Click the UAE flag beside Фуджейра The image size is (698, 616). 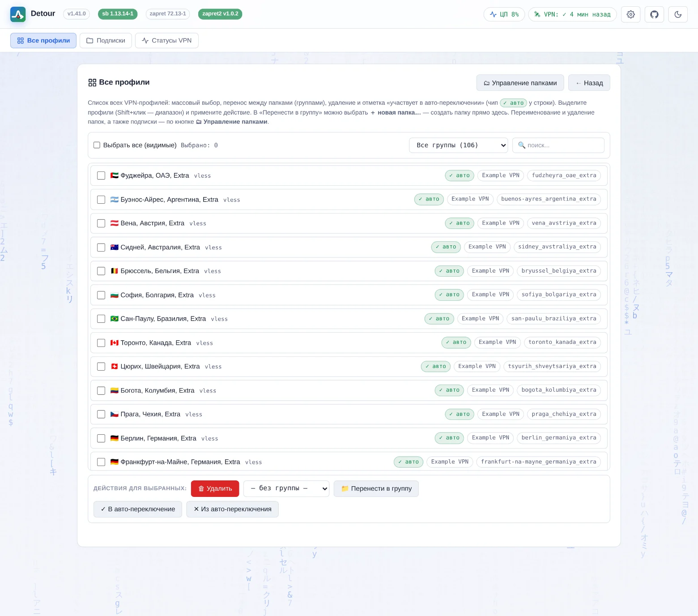coord(115,175)
